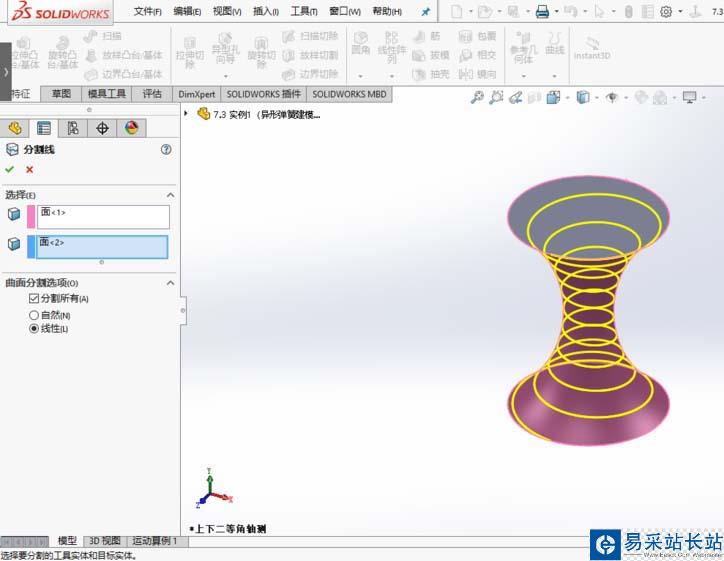Open the 视图 menu
This screenshot has width=724, height=561.
(x=227, y=11)
